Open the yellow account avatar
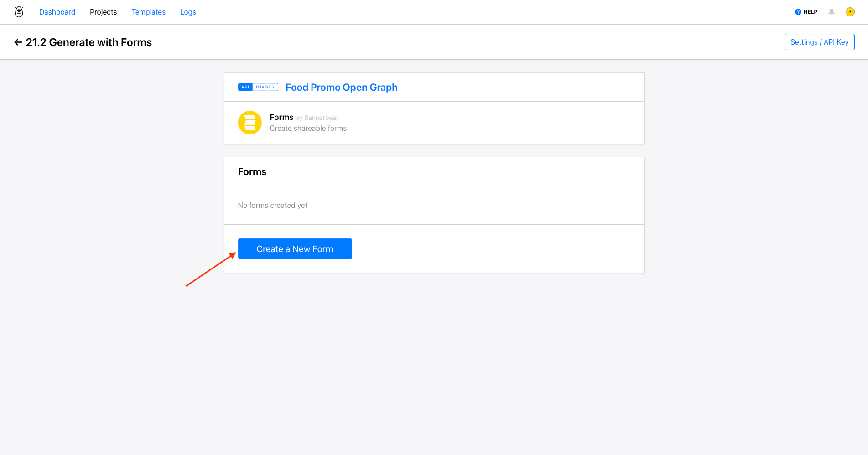Image resolution: width=868 pixels, height=455 pixels. tap(850, 11)
